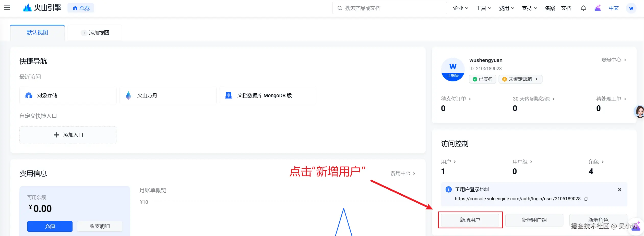The image size is (644, 236).
Task: Click the large wushengyuan profile avatar
Action: pyautogui.click(x=453, y=70)
